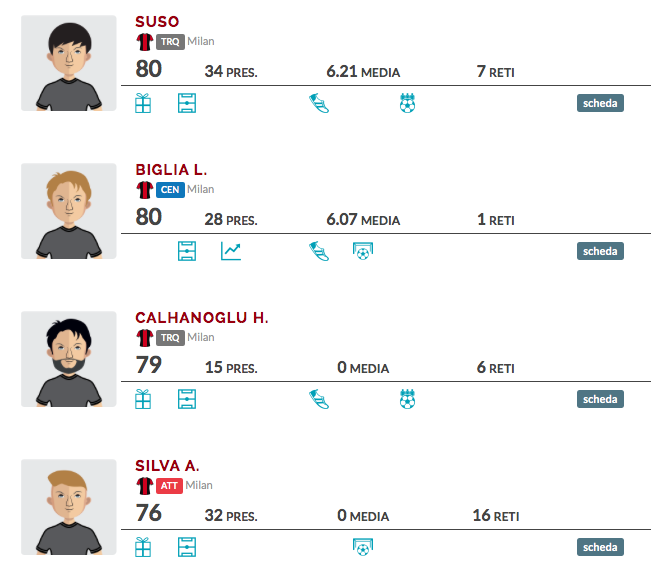This screenshot has width=670, height=579.
Task: Click the gift icon in Suso's row
Action: click(x=143, y=103)
